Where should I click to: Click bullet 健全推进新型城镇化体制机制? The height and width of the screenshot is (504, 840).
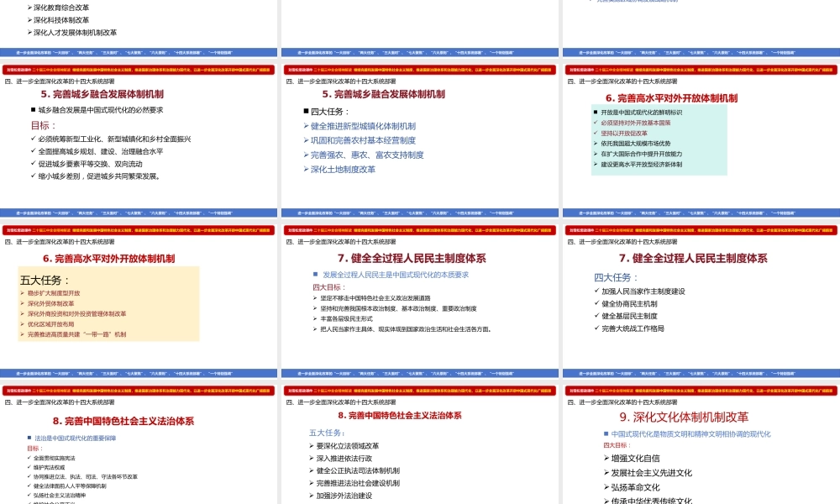(363, 126)
